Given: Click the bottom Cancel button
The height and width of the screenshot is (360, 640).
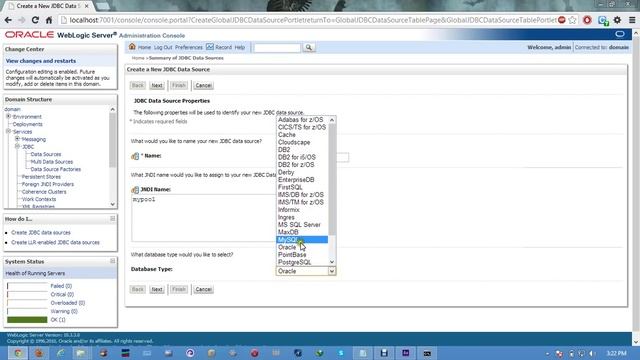Looking at the screenshot, I should [x=203, y=289].
